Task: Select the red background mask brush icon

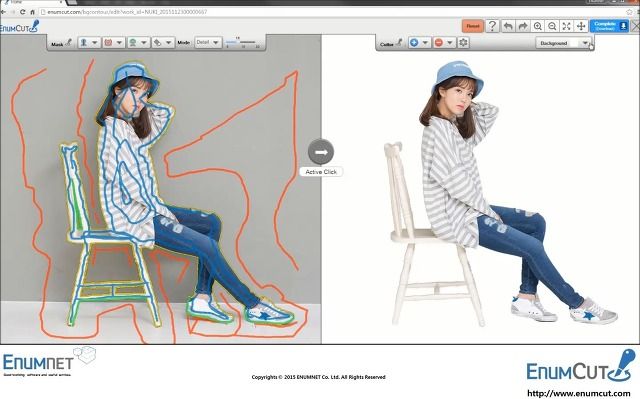Action: pyautogui.click(x=108, y=42)
